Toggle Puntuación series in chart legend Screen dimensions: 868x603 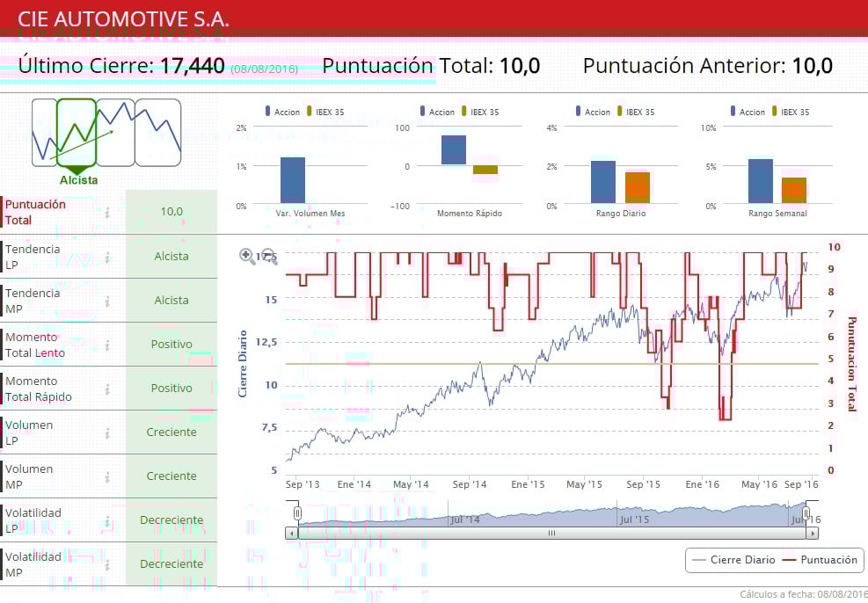click(x=821, y=560)
